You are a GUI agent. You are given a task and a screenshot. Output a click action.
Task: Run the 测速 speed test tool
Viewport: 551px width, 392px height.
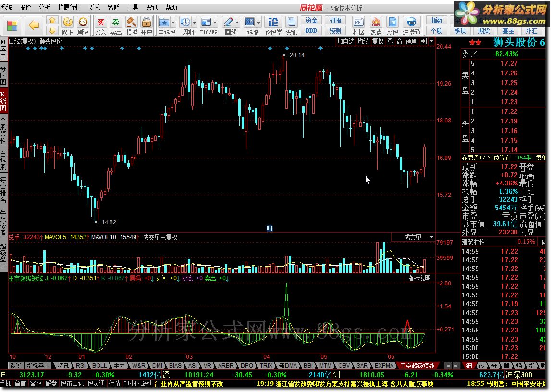[83, 25]
